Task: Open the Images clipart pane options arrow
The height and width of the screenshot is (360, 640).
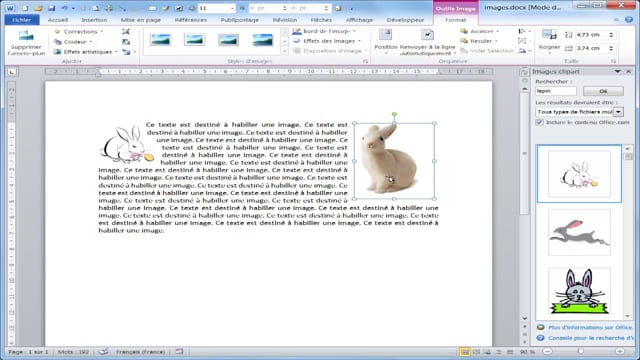Action: (x=618, y=71)
